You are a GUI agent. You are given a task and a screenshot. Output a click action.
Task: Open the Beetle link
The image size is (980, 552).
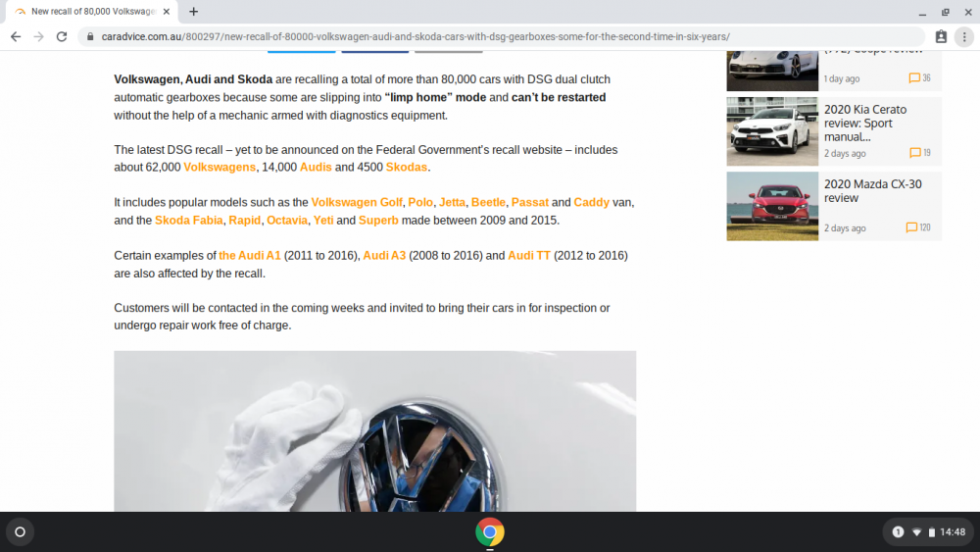click(488, 203)
